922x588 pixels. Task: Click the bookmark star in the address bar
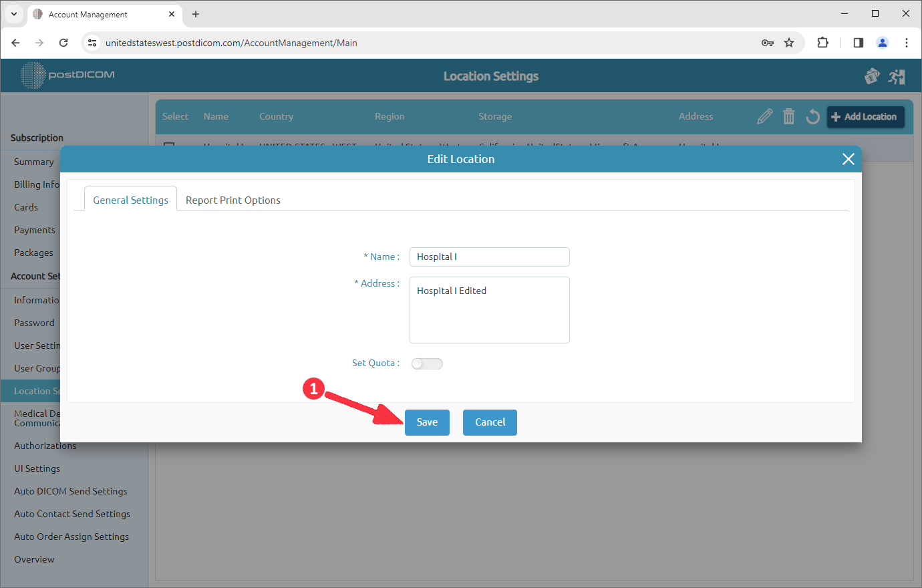click(789, 42)
